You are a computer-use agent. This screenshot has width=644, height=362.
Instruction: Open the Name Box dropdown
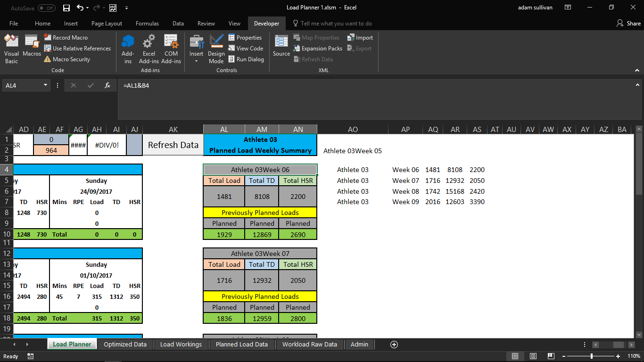(46, 85)
